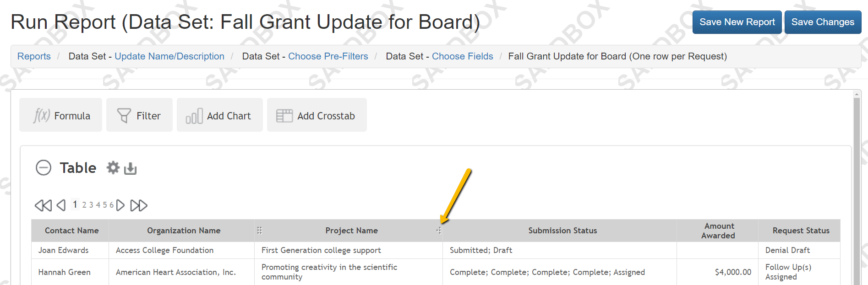Image resolution: width=868 pixels, height=285 pixels.
Task: Collapse the Table section with the minus circle
Action: tap(44, 167)
